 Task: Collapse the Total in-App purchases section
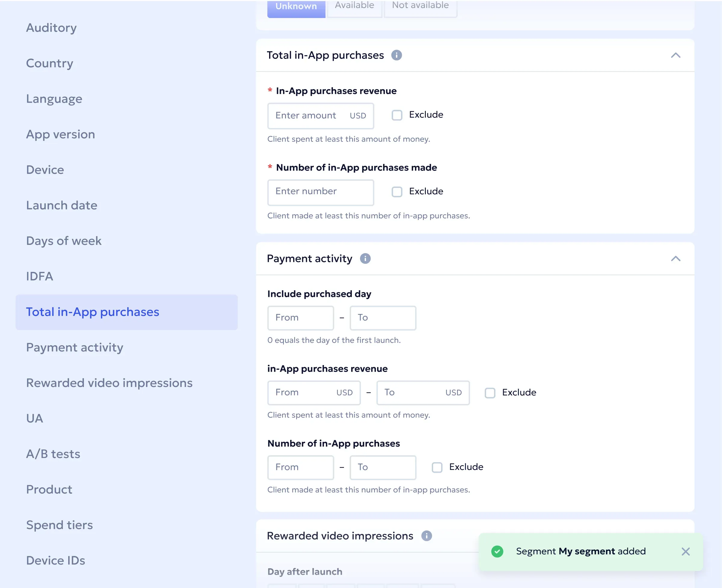click(x=676, y=55)
